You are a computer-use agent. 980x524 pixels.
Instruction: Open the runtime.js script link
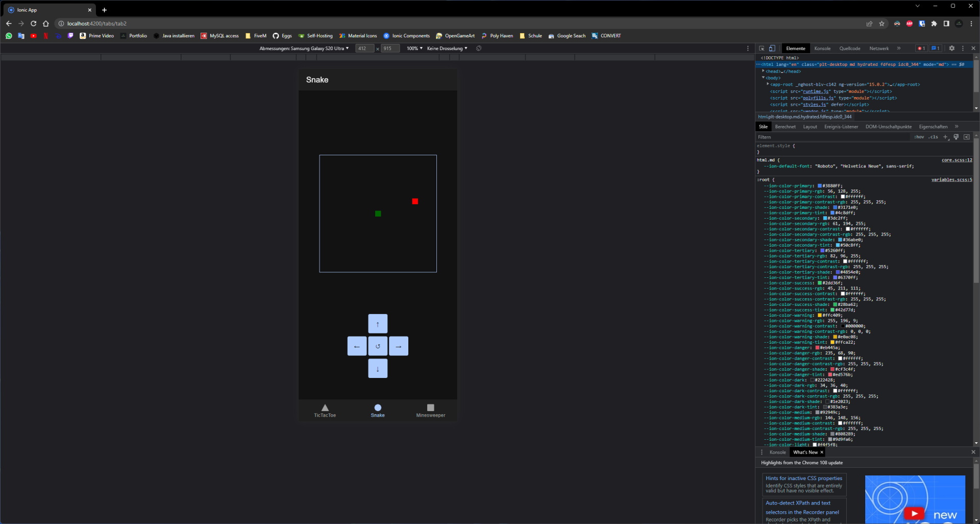[x=815, y=91]
